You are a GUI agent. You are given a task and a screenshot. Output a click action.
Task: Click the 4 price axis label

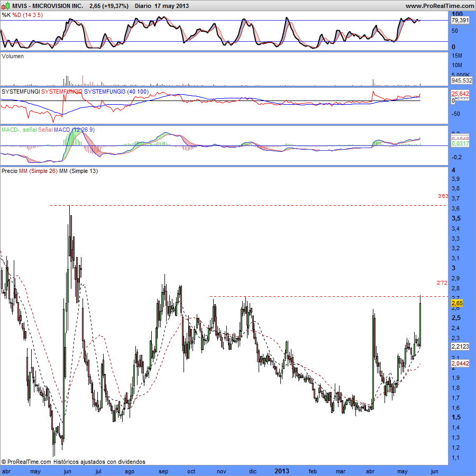[x=453, y=170]
